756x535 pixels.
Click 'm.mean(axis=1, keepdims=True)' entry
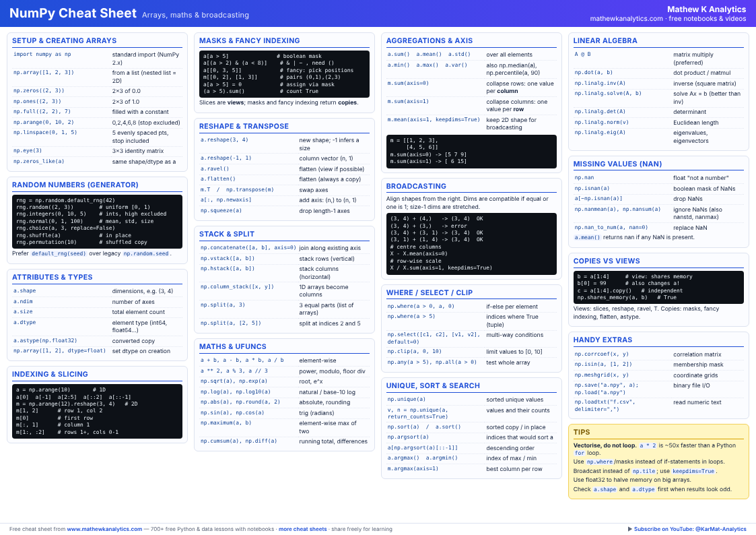tap(434, 120)
